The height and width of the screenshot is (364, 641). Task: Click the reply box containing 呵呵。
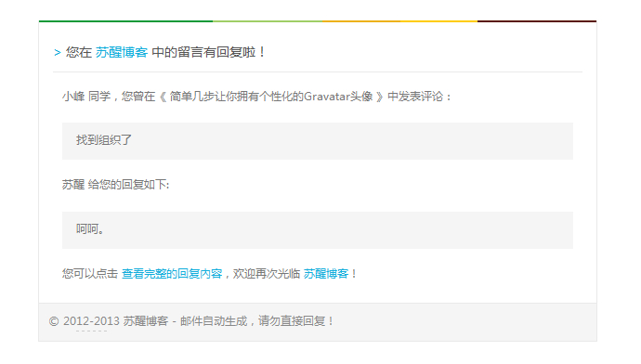coord(317,230)
